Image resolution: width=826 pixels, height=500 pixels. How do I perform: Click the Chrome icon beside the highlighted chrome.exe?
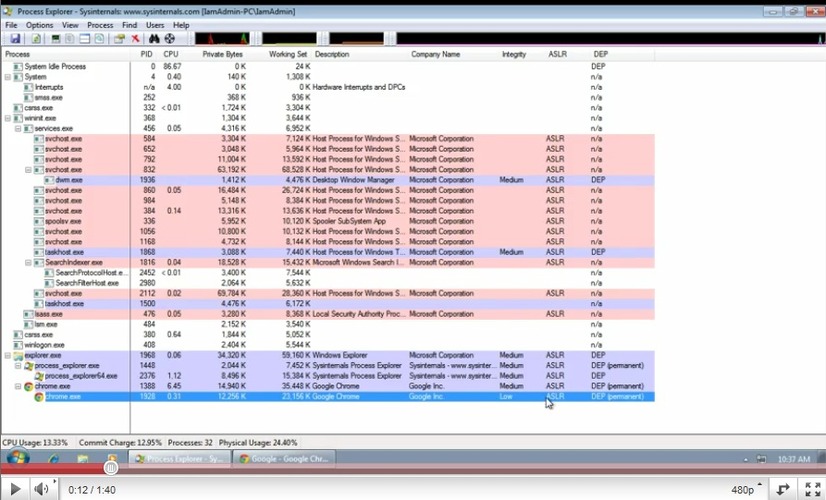(x=39, y=397)
